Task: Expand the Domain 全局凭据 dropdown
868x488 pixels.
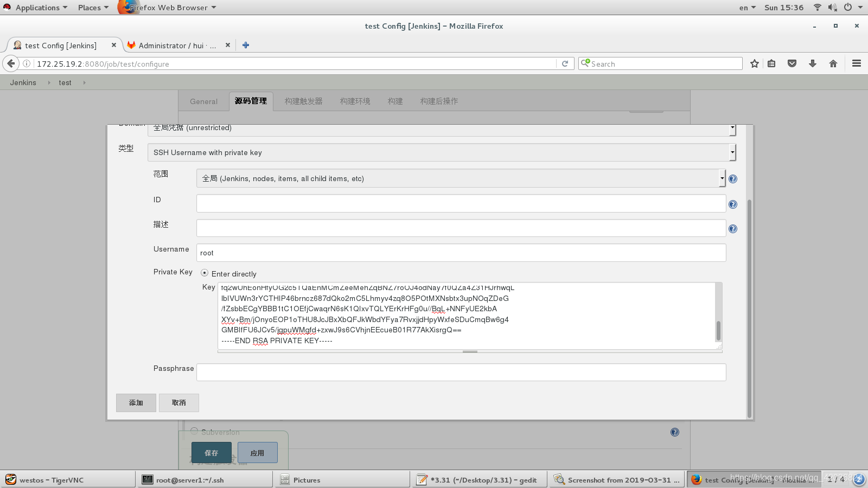Action: (442, 129)
